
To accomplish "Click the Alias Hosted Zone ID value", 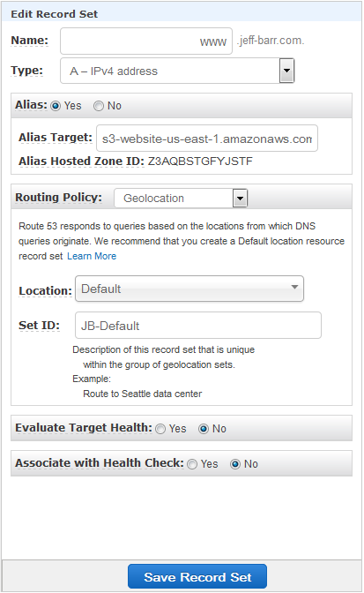I will coord(200,161).
